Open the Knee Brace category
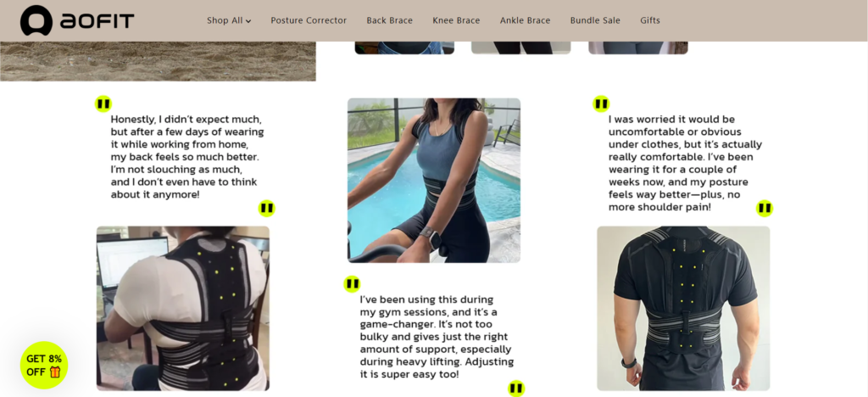Screen dimensions: 868x397 (456, 20)
